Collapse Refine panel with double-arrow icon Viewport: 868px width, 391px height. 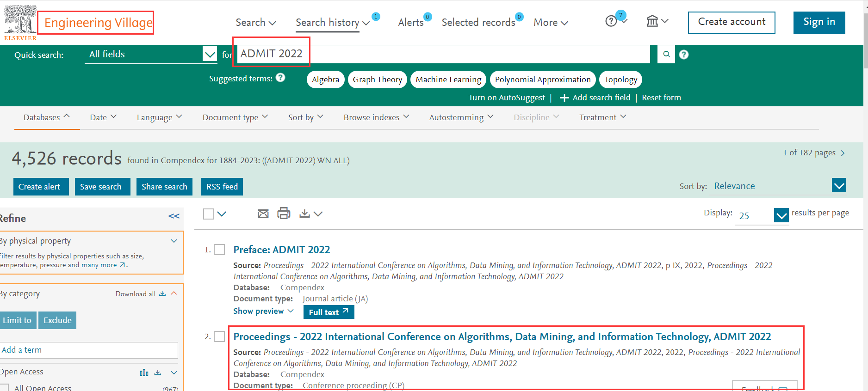click(174, 216)
